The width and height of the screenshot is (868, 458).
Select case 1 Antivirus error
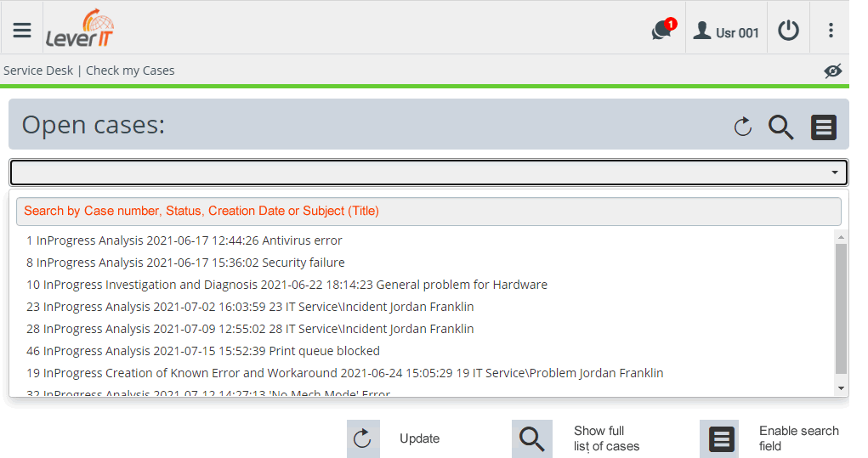184,240
